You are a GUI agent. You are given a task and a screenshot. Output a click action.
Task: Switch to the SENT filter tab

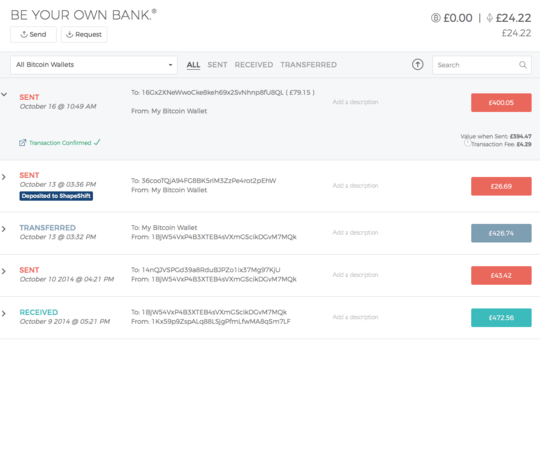point(217,65)
